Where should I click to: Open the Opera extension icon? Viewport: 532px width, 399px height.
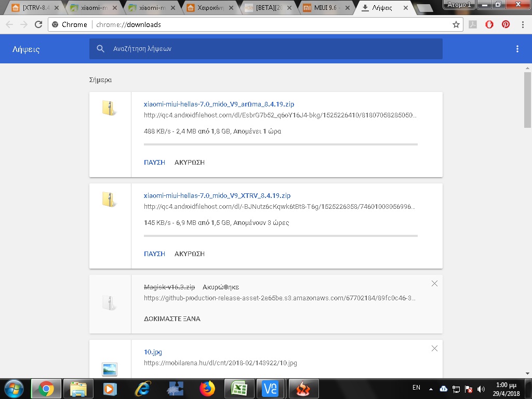coord(489,24)
